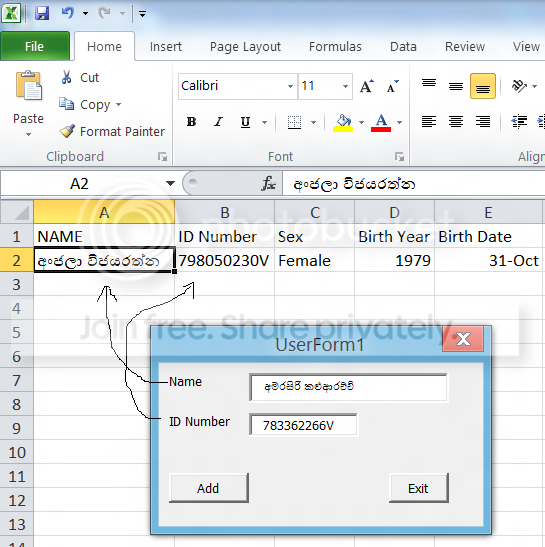Click the Add button in UserForm1
The height and width of the screenshot is (547, 545).
[x=209, y=488]
